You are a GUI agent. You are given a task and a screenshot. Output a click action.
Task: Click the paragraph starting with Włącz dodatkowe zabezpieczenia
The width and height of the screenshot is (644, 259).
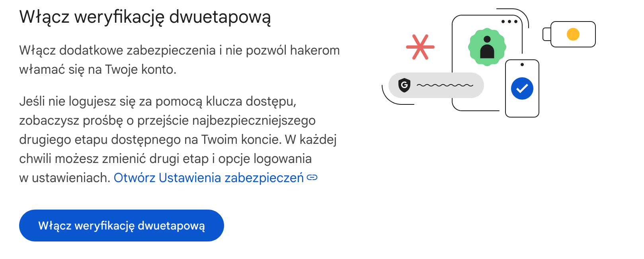pyautogui.click(x=179, y=51)
